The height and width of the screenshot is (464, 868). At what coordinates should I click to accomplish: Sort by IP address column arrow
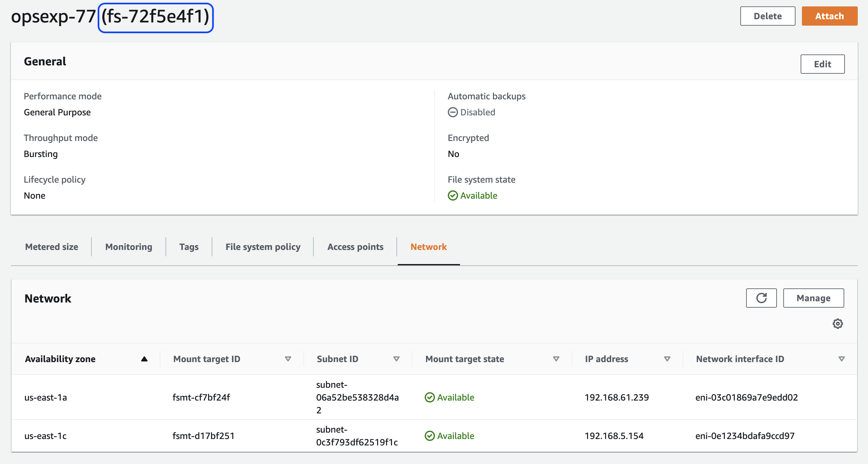667,359
